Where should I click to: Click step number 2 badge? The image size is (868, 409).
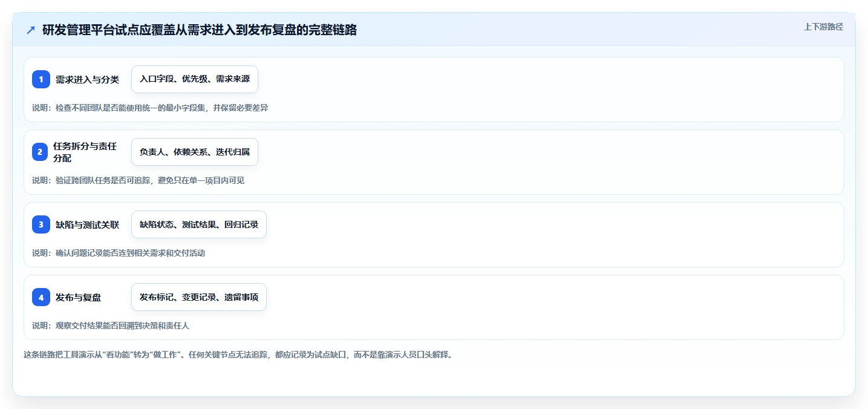tap(40, 152)
